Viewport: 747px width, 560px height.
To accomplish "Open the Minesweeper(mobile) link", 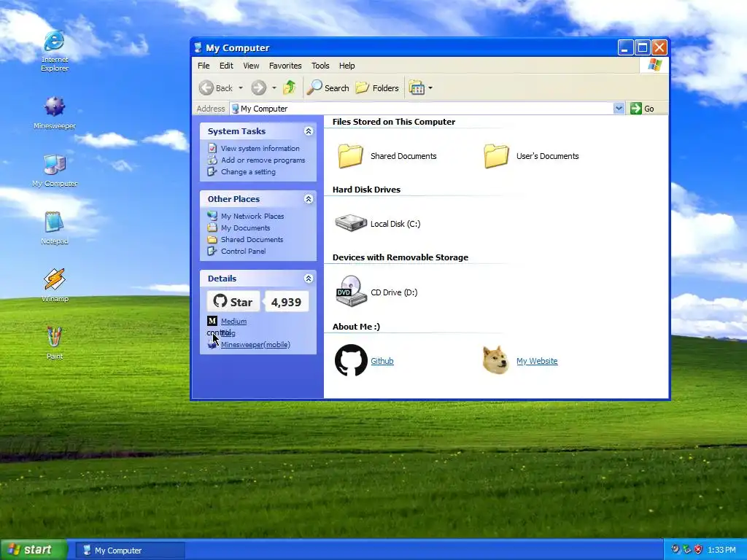I will click(255, 345).
